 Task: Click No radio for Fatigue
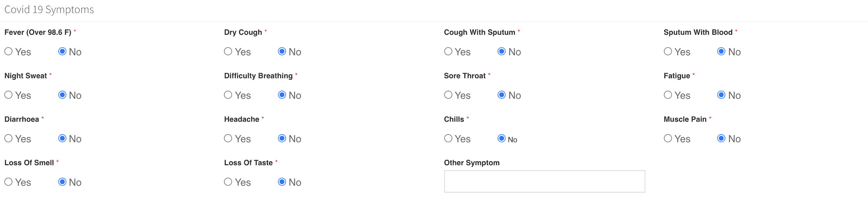point(721,95)
